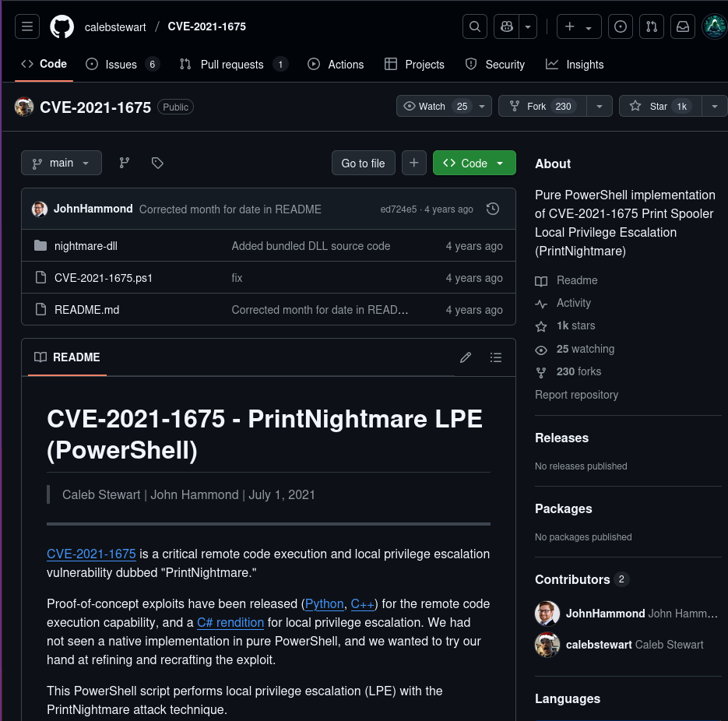Click JohnHammond's avatar in Contributors list
728x721 pixels.
pyautogui.click(x=547, y=614)
